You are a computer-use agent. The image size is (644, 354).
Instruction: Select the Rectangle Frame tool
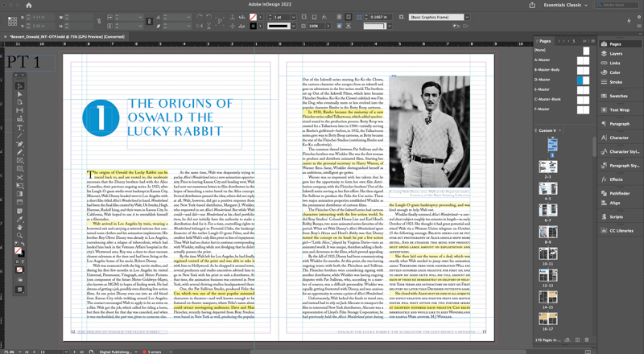tap(19, 161)
